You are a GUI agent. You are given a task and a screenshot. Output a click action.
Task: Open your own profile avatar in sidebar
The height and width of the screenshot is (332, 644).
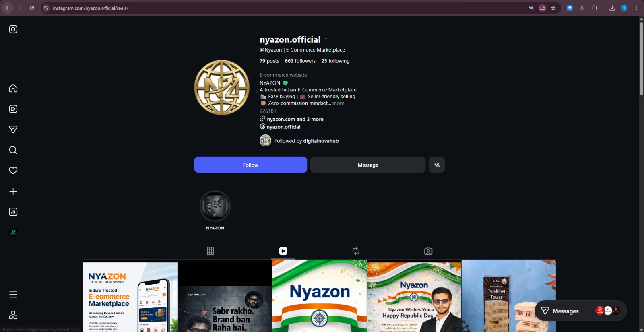click(13, 233)
